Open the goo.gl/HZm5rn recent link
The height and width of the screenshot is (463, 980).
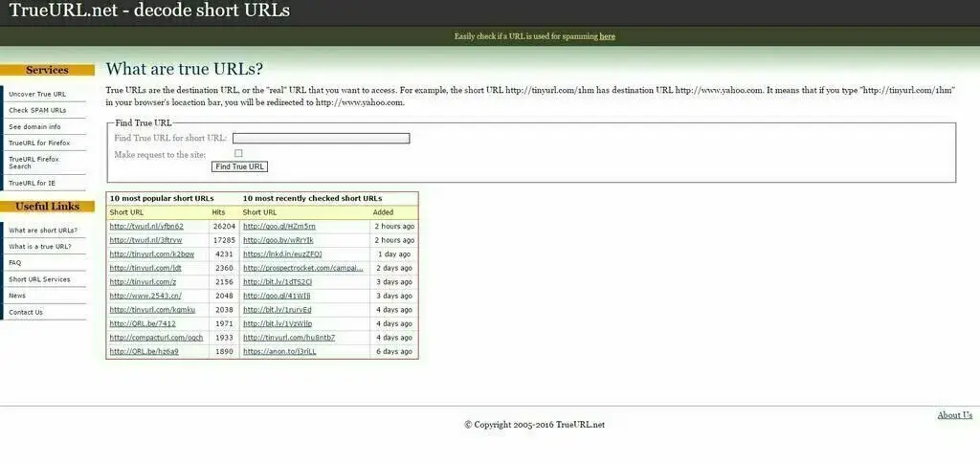(278, 226)
